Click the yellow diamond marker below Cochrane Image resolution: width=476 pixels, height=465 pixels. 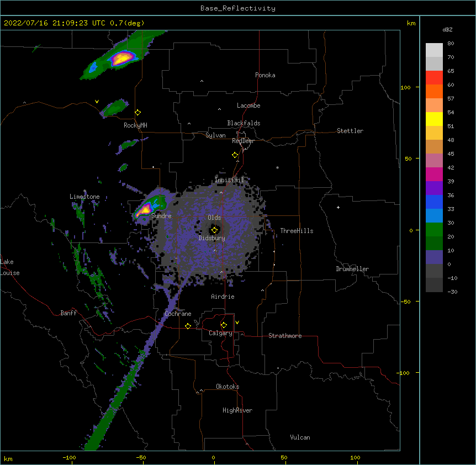coord(188,326)
